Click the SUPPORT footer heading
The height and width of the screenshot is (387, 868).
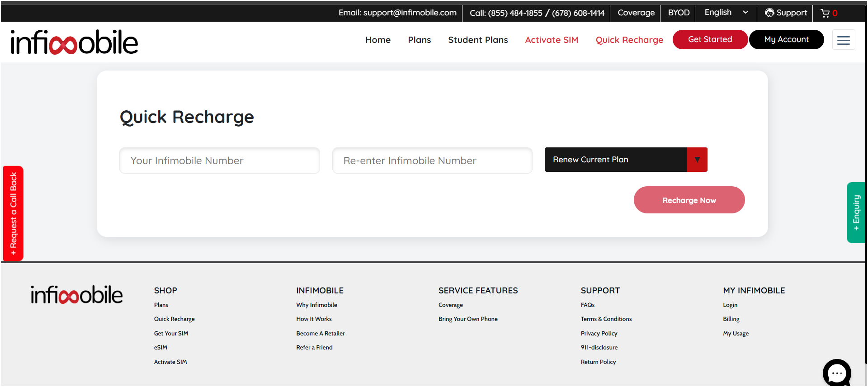point(600,291)
